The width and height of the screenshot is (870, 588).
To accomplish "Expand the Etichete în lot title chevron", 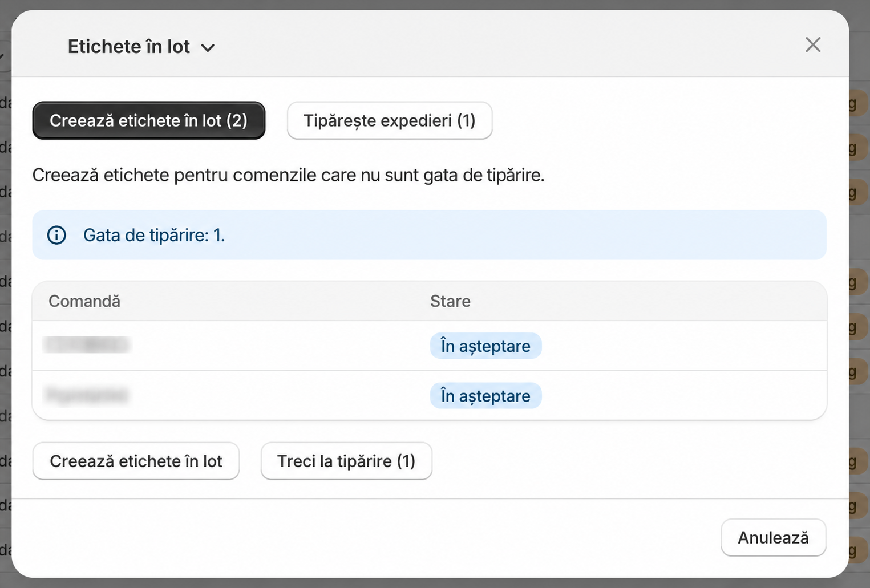I will 208,48.
